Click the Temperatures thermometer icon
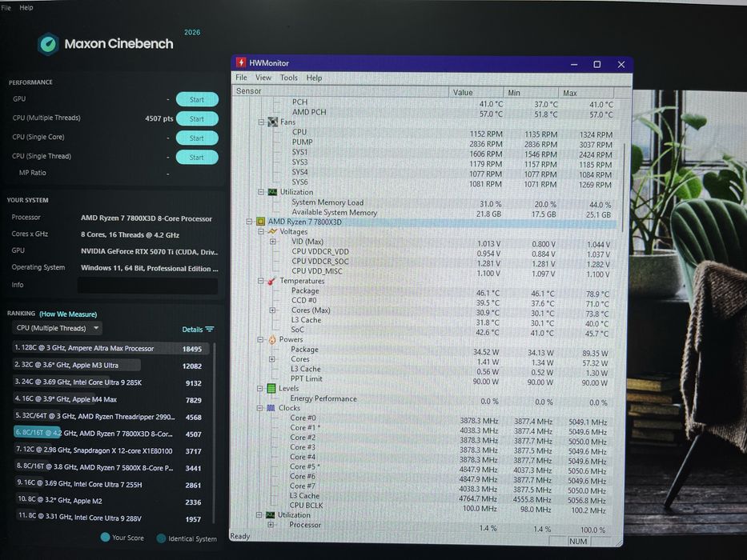The width and height of the screenshot is (747, 560). coord(271,281)
